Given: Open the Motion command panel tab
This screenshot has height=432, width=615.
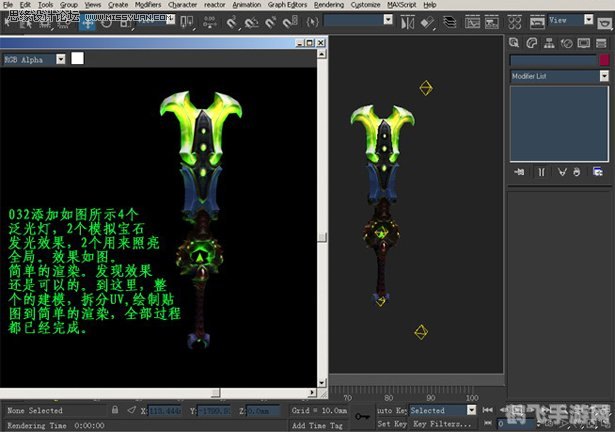Looking at the screenshot, I should [567, 42].
